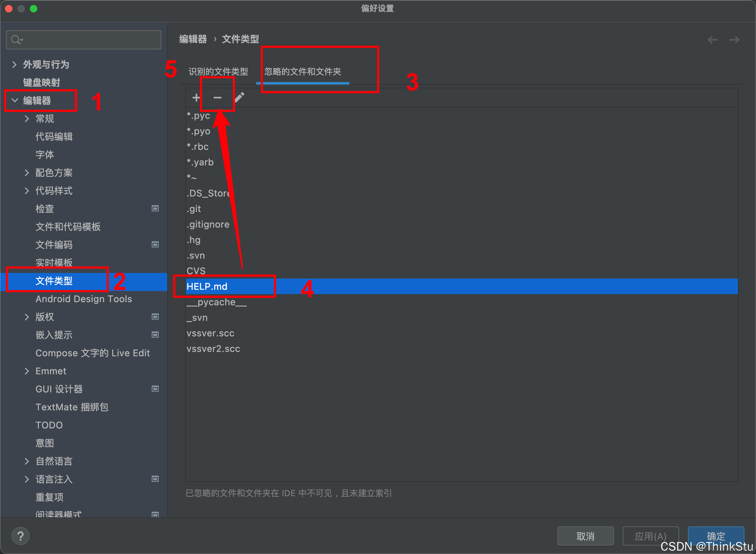
Task: Click the minus remove pattern icon
Action: point(217,98)
